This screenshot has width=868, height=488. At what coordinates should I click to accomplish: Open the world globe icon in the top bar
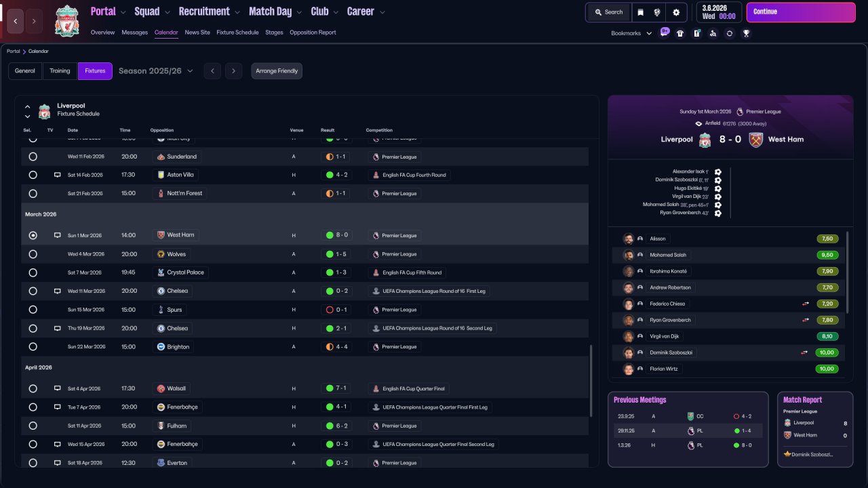(x=657, y=12)
